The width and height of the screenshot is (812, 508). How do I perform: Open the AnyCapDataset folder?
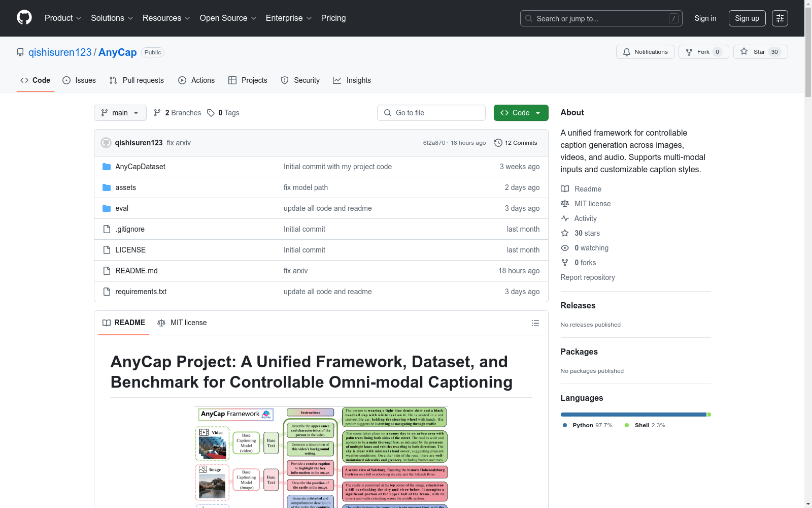(141, 167)
